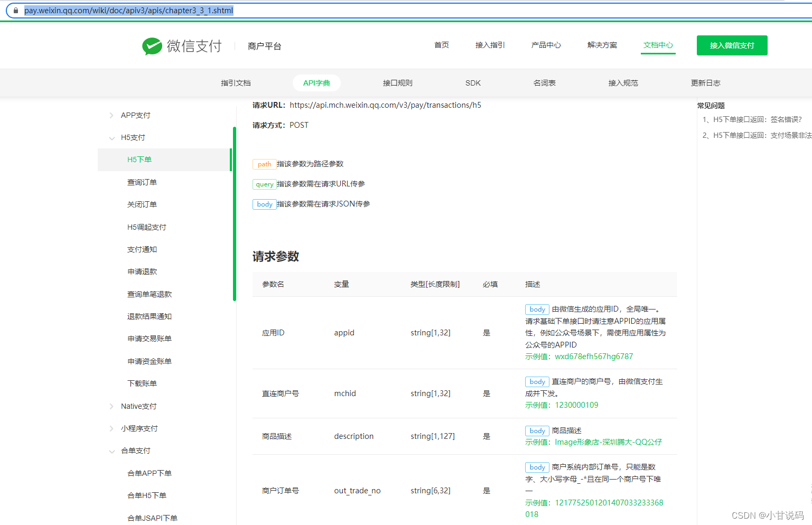812x525 pixels.
Task: Click the 接入微信支付 button
Action: pos(732,45)
